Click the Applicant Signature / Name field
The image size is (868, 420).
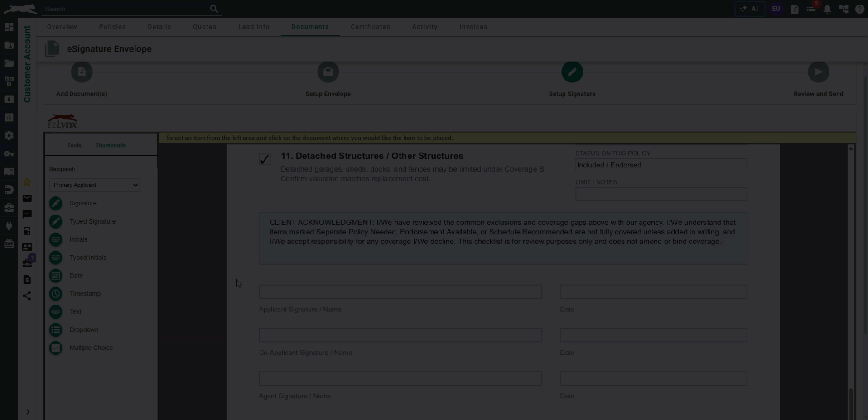400,292
